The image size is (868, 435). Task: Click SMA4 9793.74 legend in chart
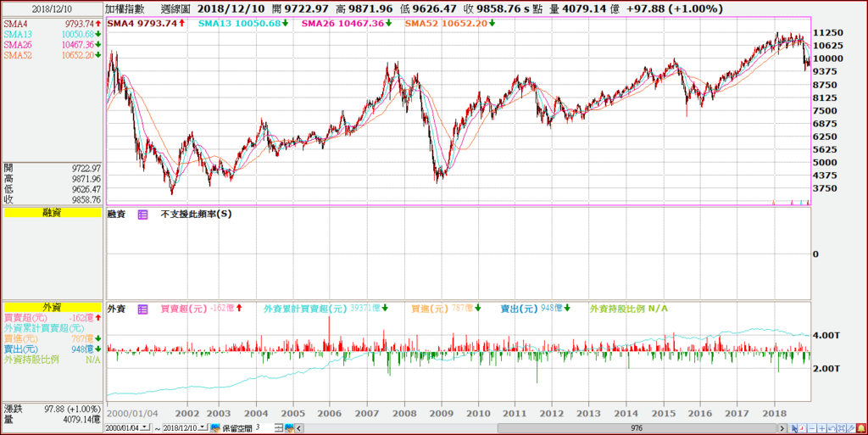146,23
